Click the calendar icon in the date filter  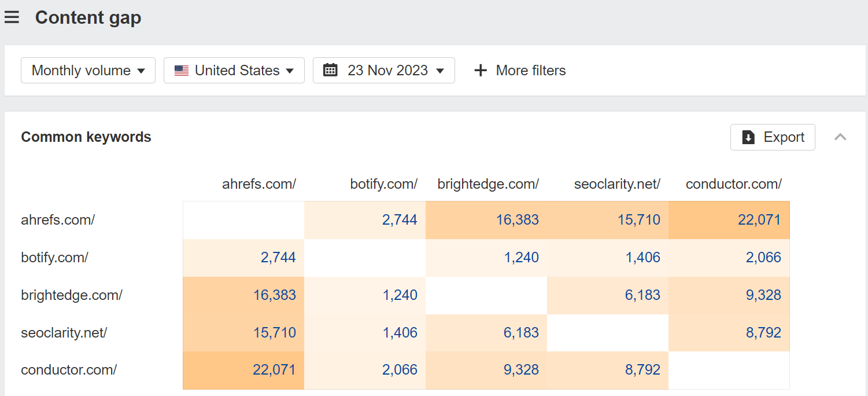click(331, 70)
